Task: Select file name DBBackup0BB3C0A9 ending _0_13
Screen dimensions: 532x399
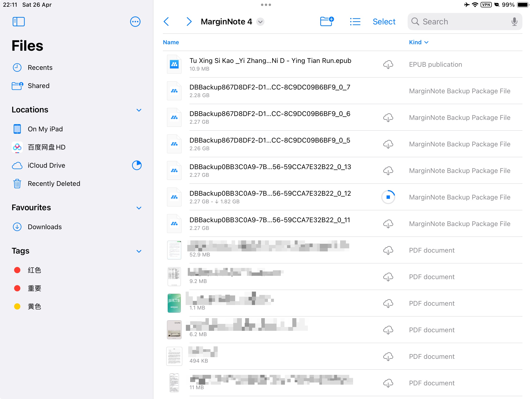Action: pyautogui.click(x=270, y=167)
